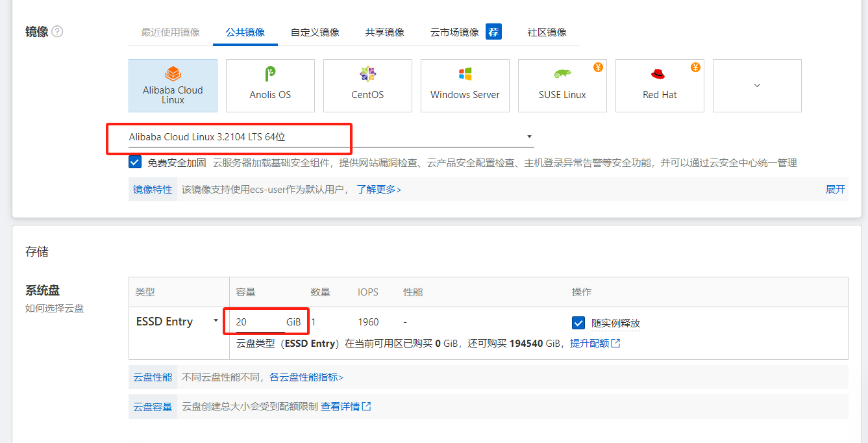The image size is (868, 443).
Task: Select the Alibaba Cloud Linux image card
Action: click(173, 86)
